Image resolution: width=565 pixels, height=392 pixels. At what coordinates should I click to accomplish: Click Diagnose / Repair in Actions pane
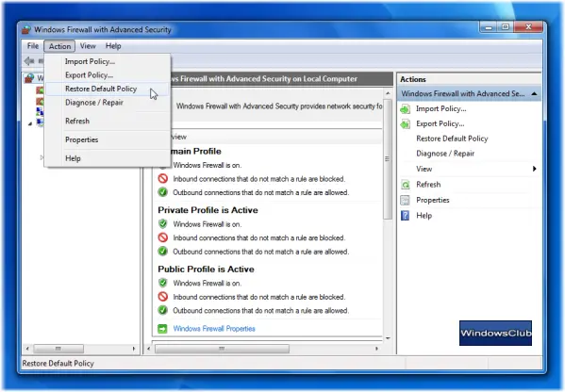tap(445, 154)
